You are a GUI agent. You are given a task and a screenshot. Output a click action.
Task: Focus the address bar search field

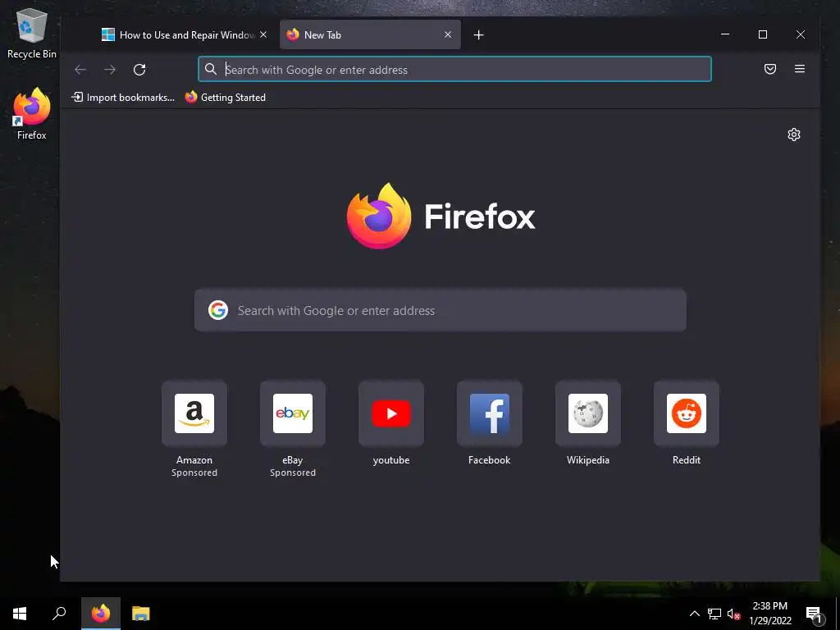[x=454, y=70]
